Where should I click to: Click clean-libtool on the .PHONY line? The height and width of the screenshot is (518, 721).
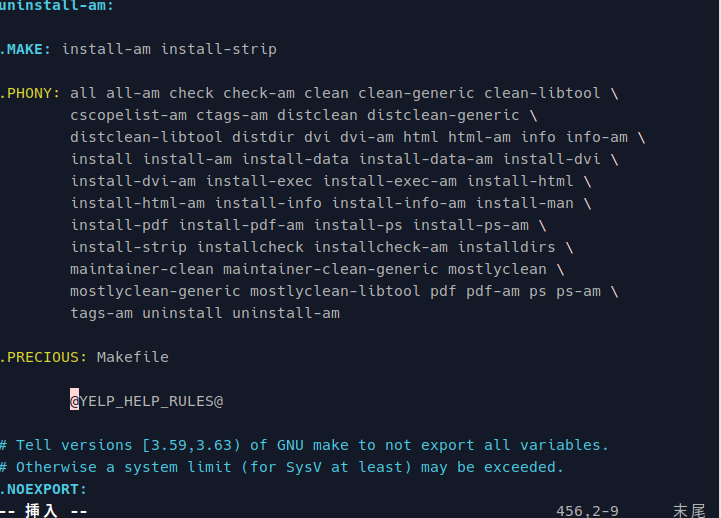point(542,93)
